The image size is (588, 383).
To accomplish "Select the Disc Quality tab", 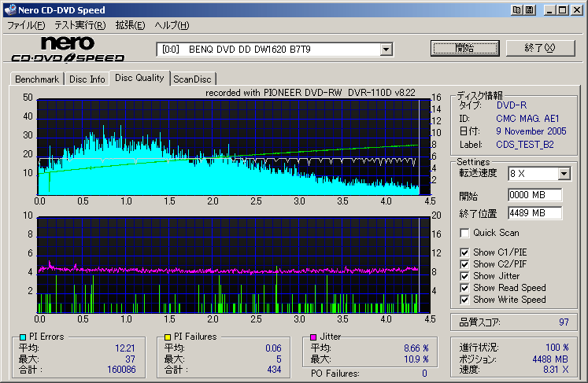I will point(139,78).
